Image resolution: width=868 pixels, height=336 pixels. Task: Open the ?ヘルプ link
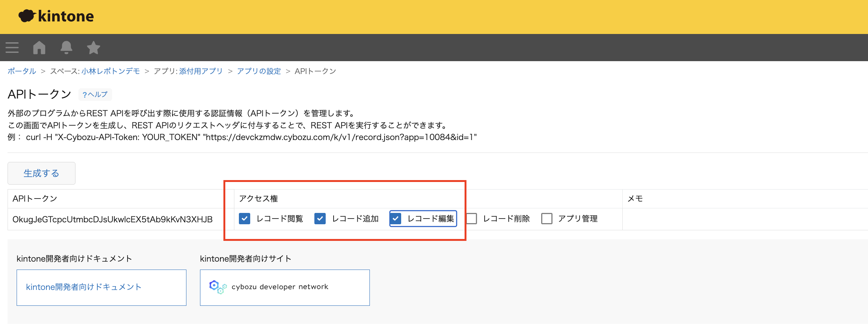pos(95,94)
